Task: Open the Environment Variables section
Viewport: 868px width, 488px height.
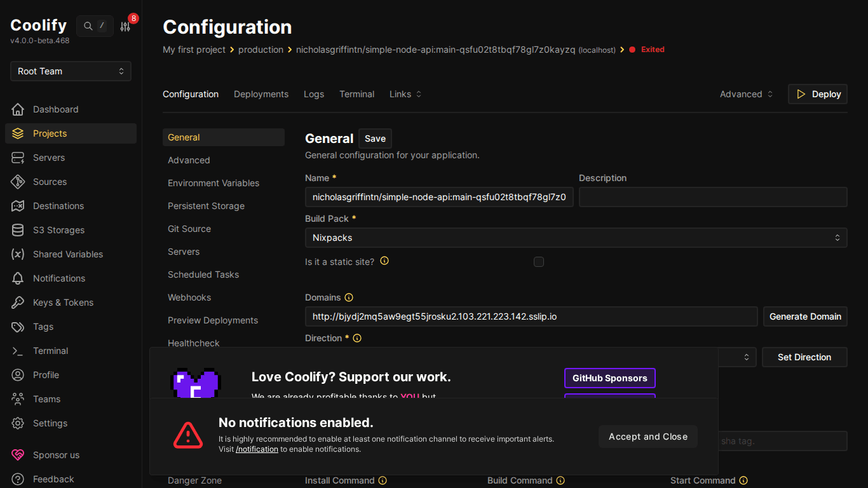Action: [x=213, y=183]
